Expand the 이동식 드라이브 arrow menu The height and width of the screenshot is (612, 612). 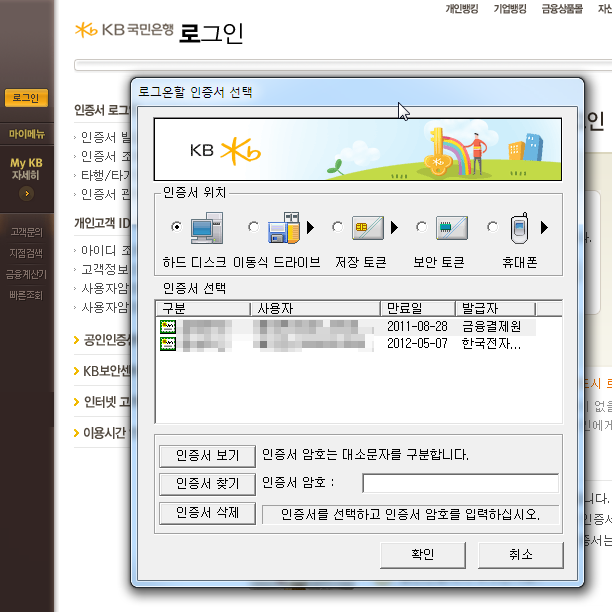310,228
